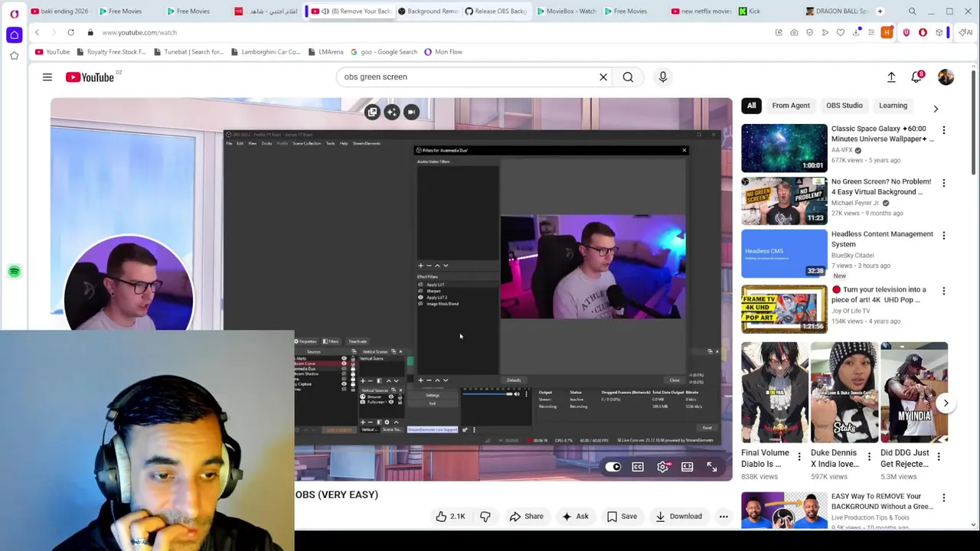Image resolution: width=980 pixels, height=551 pixels.
Task: Select the From Agent filter chip
Action: pyautogui.click(x=791, y=106)
